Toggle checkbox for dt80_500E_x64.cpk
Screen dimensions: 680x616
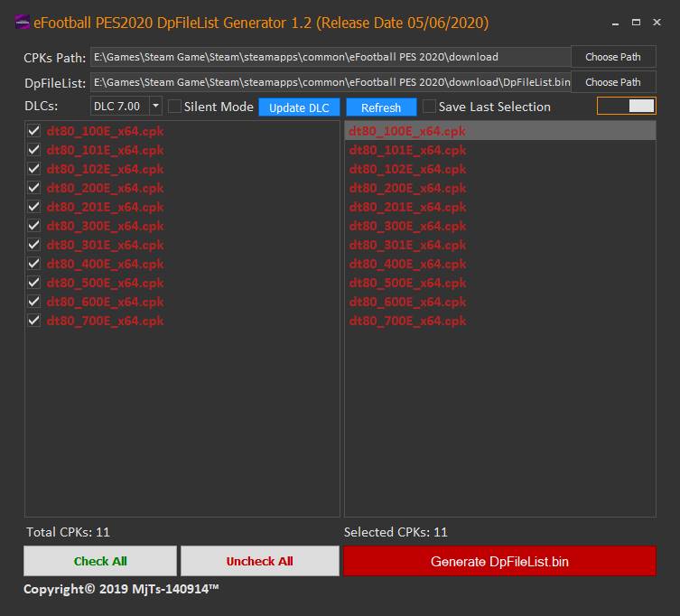(33, 283)
